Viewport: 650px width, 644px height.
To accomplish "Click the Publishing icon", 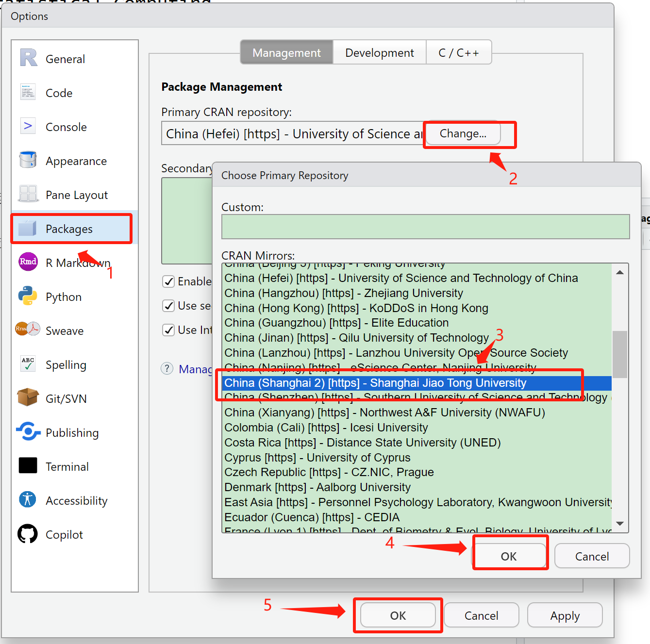I will (x=28, y=431).
